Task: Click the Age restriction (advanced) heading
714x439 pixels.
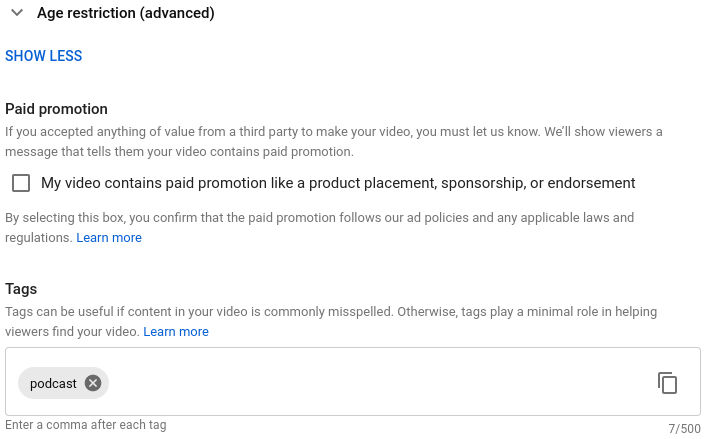Action: (x=126, y=13)
